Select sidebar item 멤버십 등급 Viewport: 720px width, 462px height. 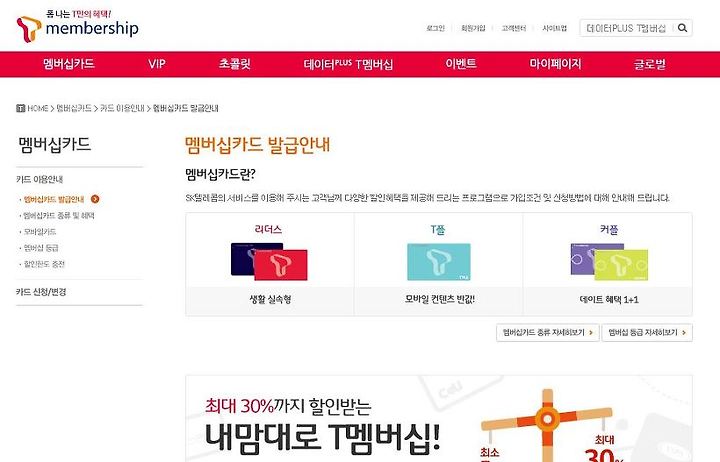click(x=41, y=248)
